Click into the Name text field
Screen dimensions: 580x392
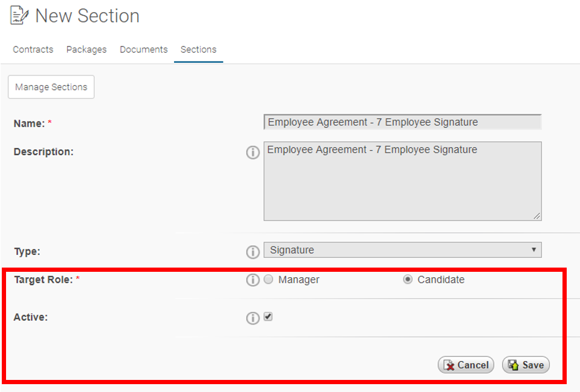tap(402, 122)
